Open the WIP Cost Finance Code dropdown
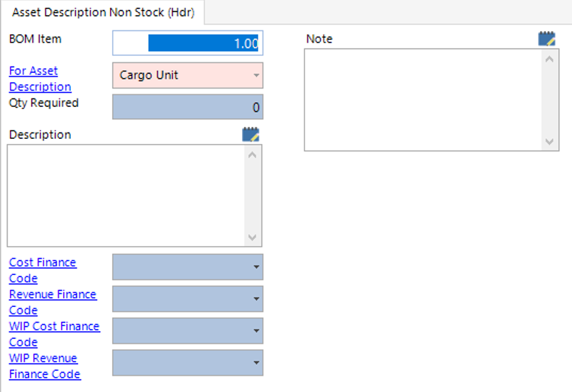572x392 pixels. coord(255,331)
